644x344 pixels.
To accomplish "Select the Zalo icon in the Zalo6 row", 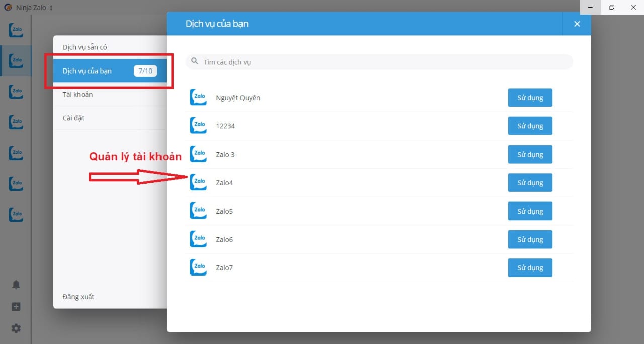I will (x=198, y=239).
